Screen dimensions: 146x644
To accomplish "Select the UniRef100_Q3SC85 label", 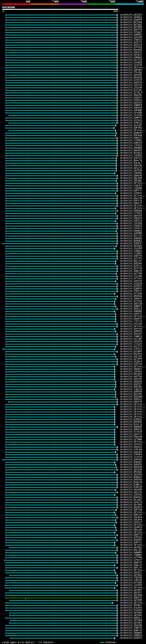I will (131, 37).
